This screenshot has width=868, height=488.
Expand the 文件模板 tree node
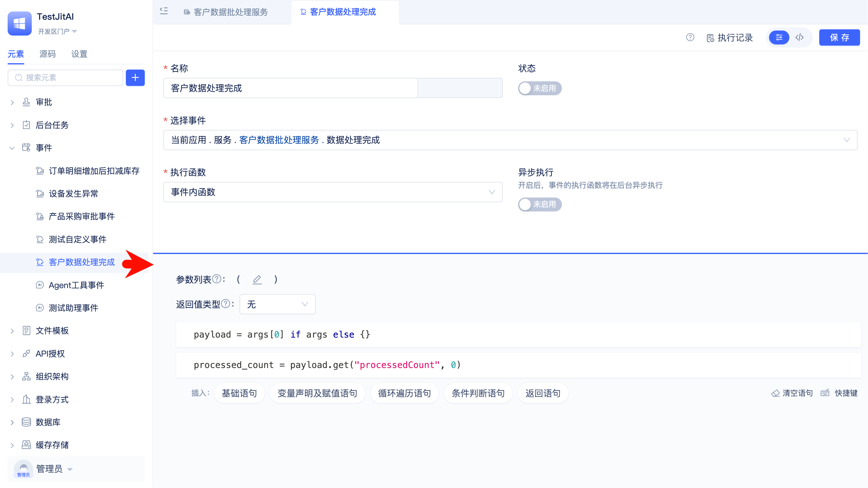click(x=12, y=331)
